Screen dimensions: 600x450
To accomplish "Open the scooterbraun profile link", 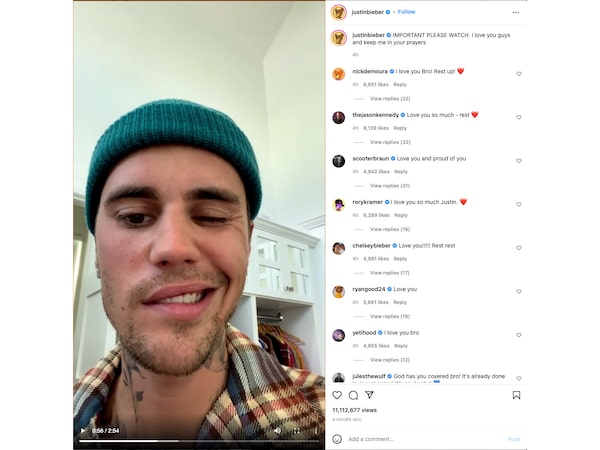I will point(370,158).
